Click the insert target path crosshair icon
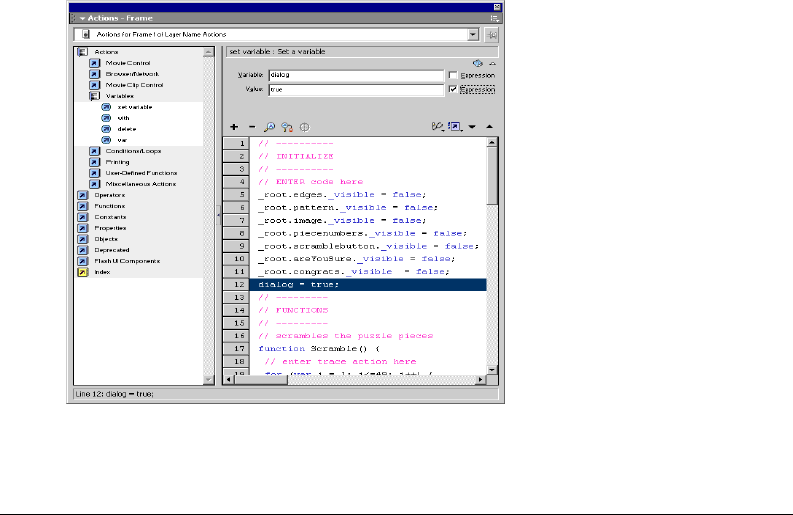 pyautogui.click(x=304, y=127)
